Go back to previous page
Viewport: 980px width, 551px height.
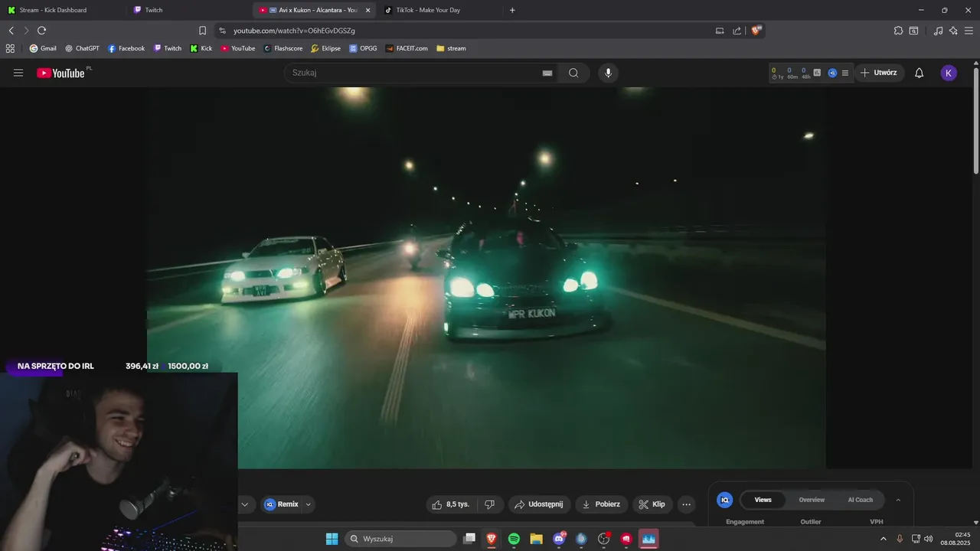click(11, 31)
